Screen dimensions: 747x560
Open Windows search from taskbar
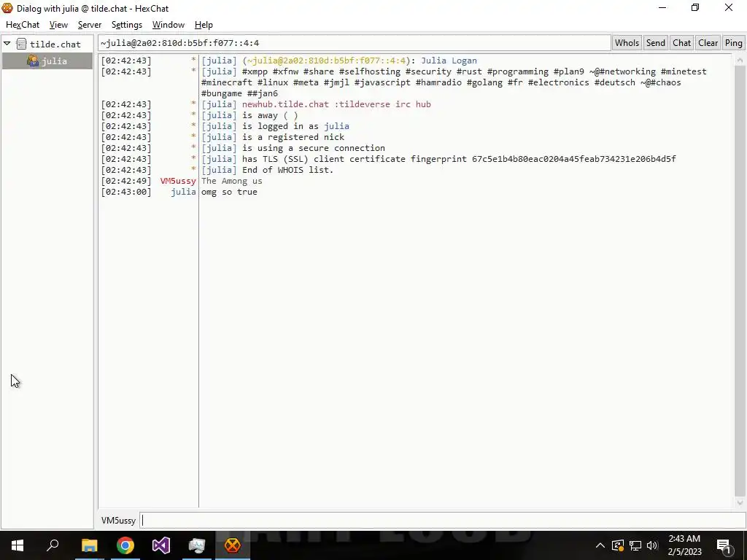pos(53,545)
